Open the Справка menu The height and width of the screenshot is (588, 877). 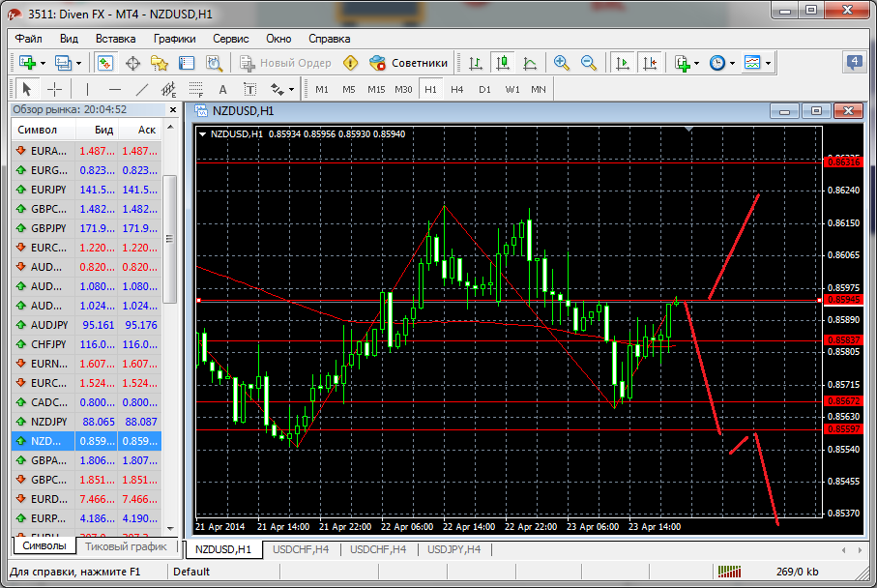329,39
